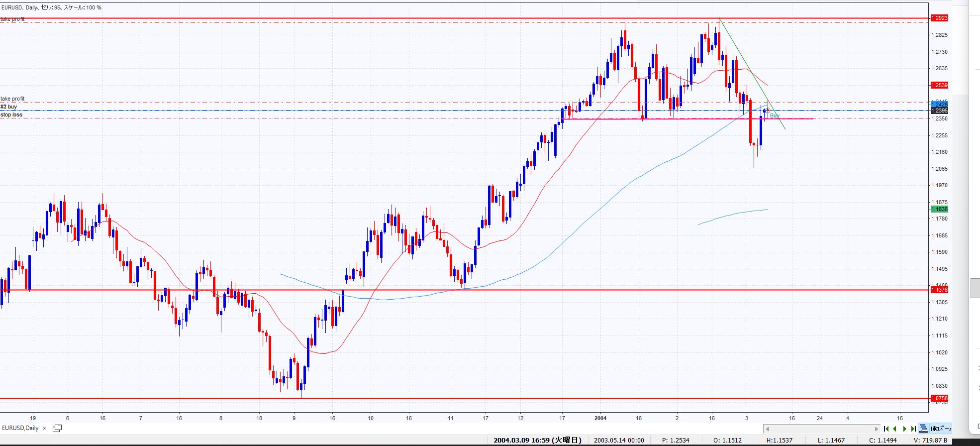Jump to the first bar of chart
This screenshot has height=446, width=980.
point(886,429)
